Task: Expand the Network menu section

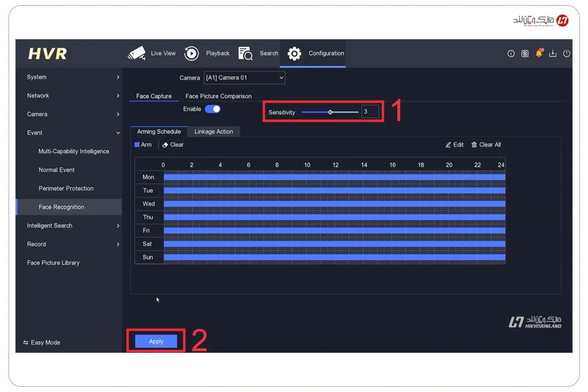Action: [x=38, y=95]
